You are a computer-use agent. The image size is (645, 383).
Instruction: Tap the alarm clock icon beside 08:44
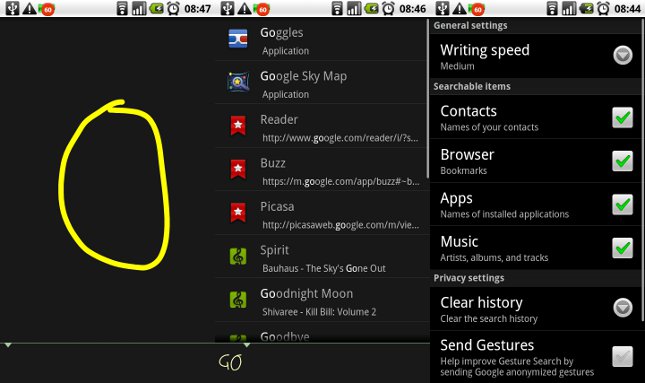(603, 8)
